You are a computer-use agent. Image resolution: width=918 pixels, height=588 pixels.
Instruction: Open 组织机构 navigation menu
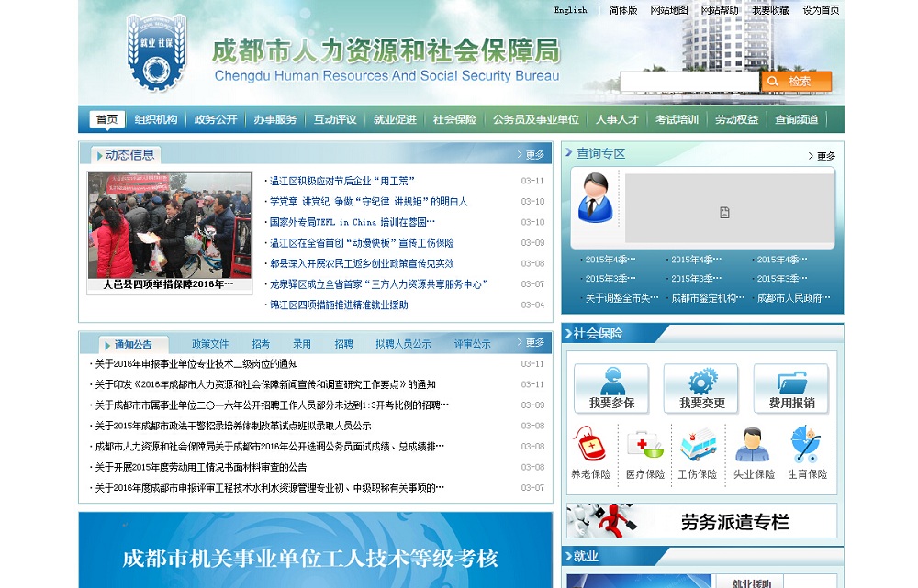pyautogui.click(x=156, y=119)
